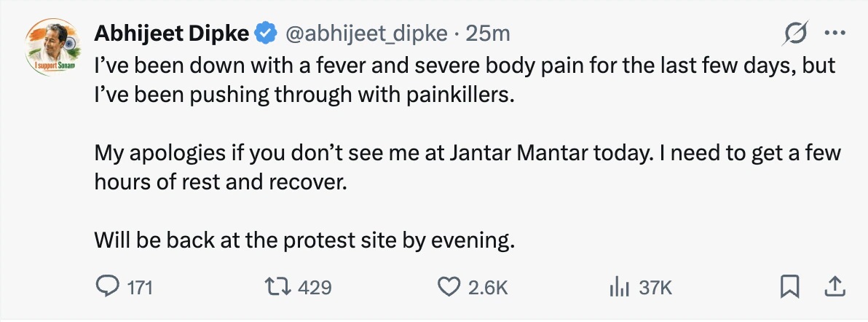Click the text about fever and painkillers
The height and width of the screenshot is (322, 868).
pyautogui.click(x=465, y=80)
